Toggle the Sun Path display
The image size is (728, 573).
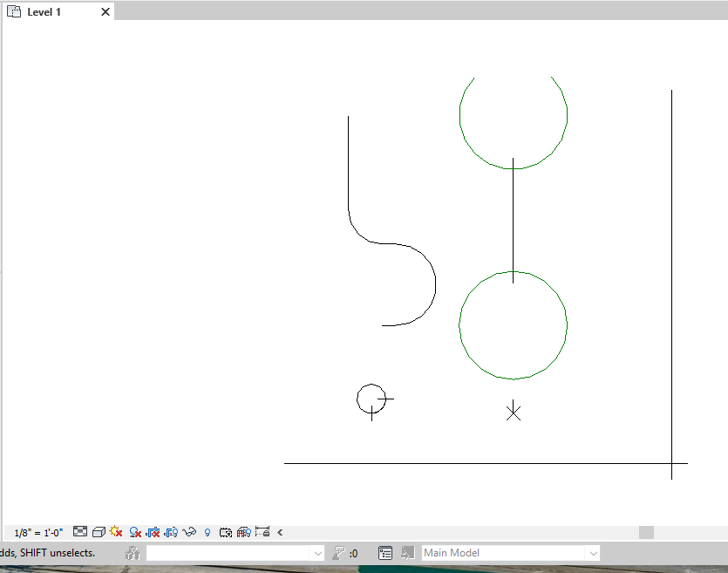pos(116,532)
